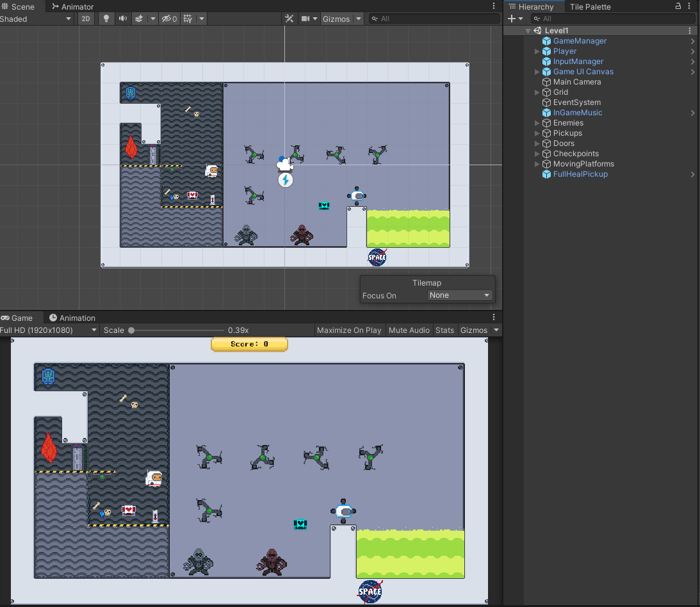Viewport: 700px width, 607px height.
Task: Toggle scene lighting with the bulb icon
Action: 106,19
